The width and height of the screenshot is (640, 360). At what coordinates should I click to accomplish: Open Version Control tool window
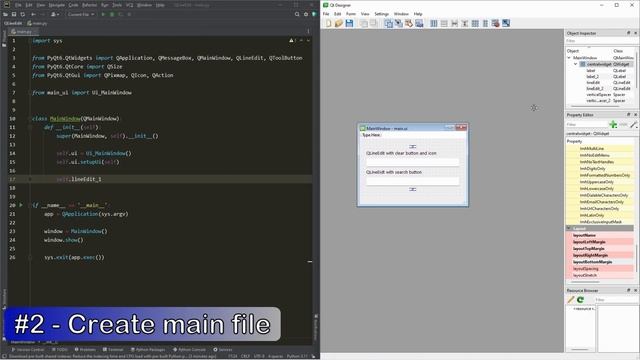28,350
